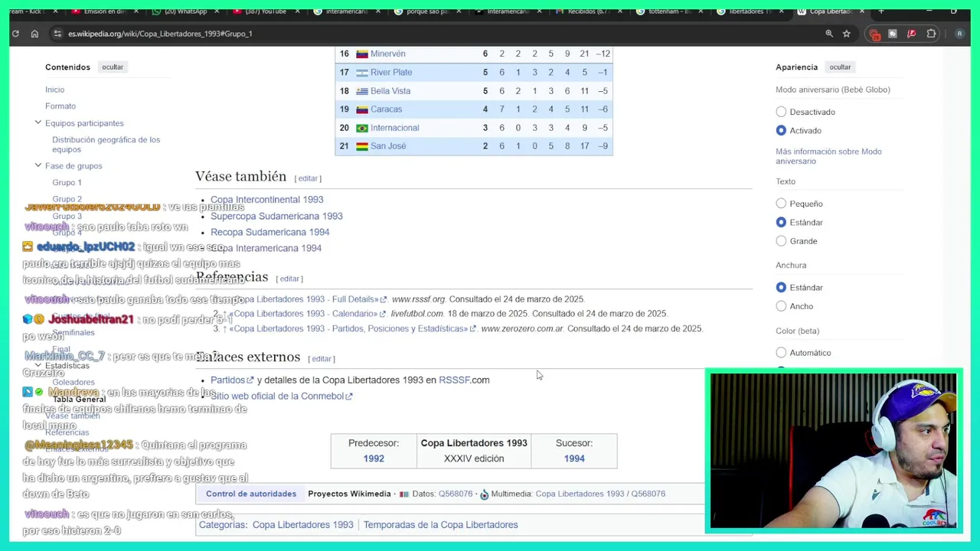Select Activado for Modo aniversario
This screenshot has height=551, width=980.
[x=781, y=131]
